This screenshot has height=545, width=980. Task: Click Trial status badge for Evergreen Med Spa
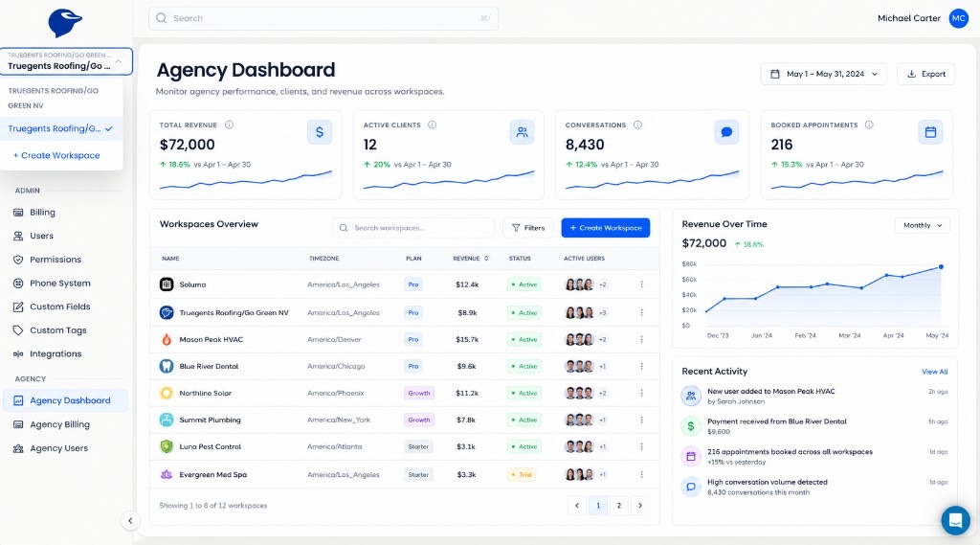click(x=522, y=474)
